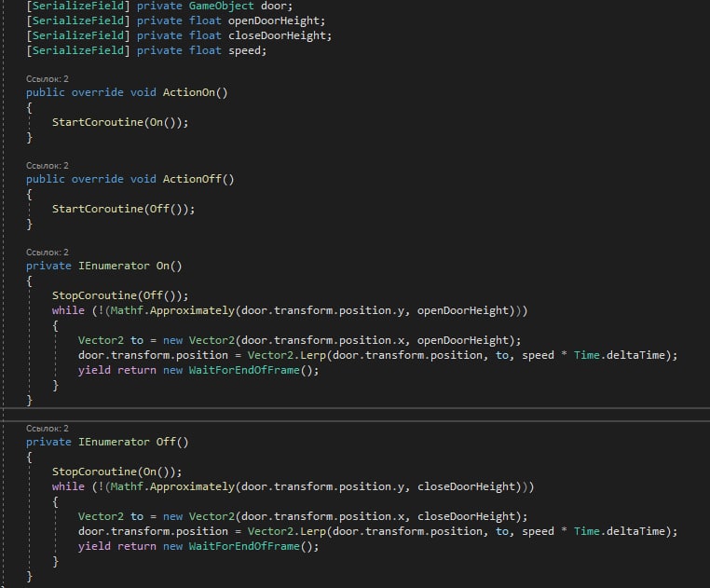Screen dimensions: 710x588
Task: Click the closeDoorHeight field declaration name
Action: 277,35
